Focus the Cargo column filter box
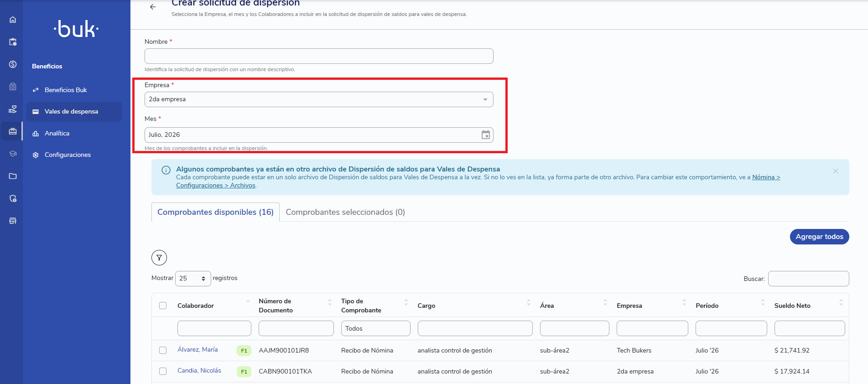The height and width of the screenshot is (384, 868). [475, 328]
